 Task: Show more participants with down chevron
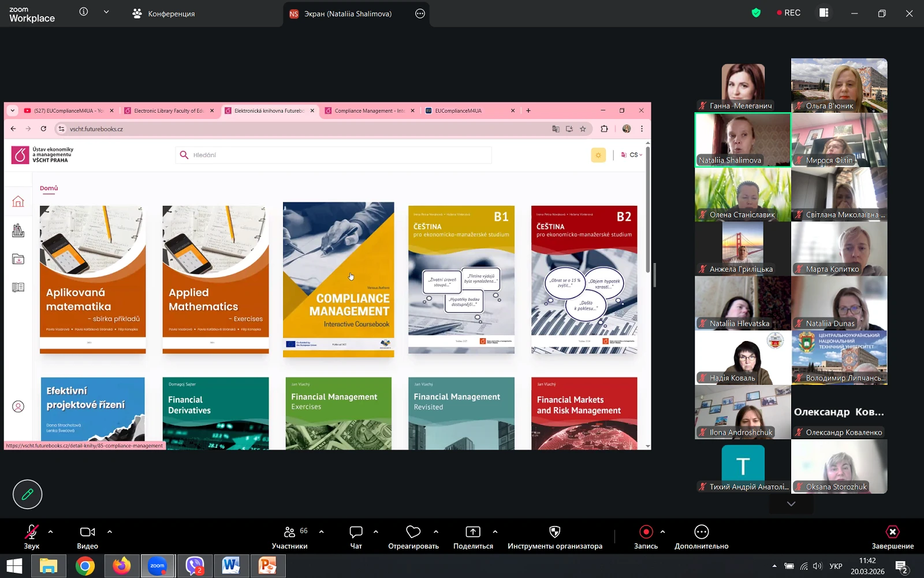791,504
